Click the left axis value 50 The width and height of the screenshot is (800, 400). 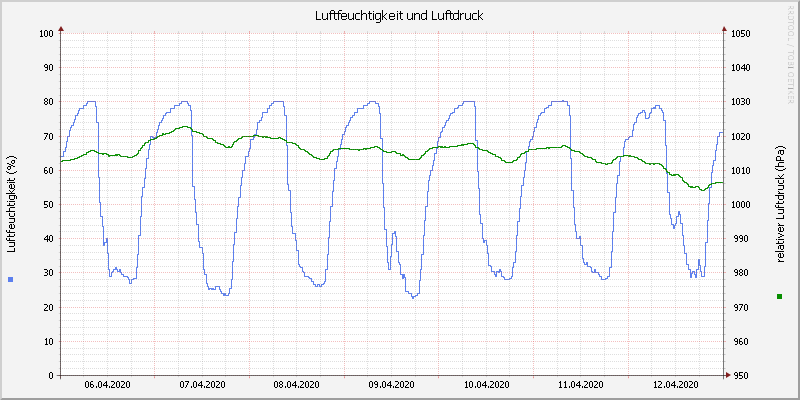click(x=48, y=205)
